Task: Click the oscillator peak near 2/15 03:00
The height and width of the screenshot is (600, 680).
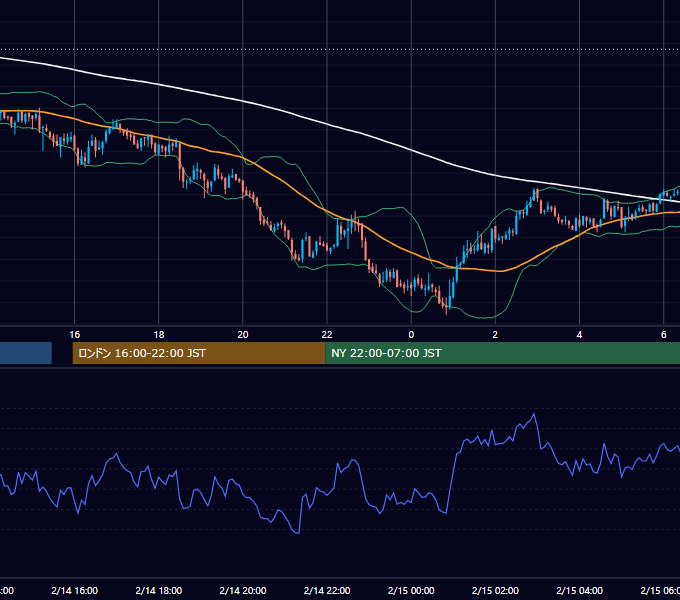Action: [x=534, y=414]
